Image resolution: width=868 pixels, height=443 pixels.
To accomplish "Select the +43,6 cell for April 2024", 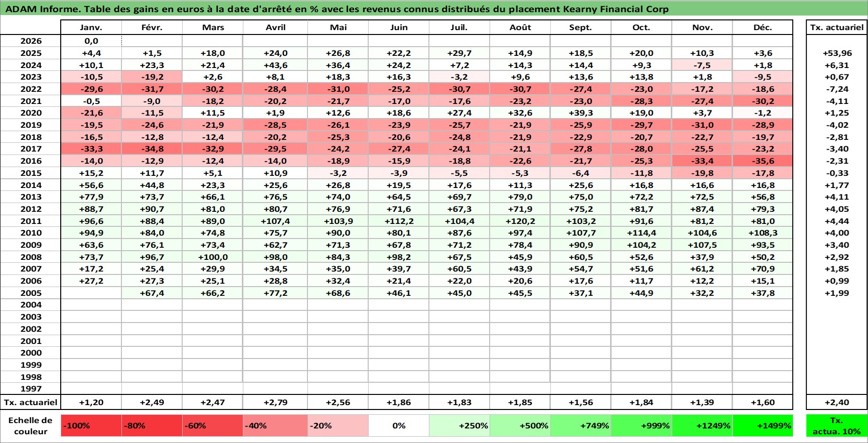I will click(x=275, y=65).
